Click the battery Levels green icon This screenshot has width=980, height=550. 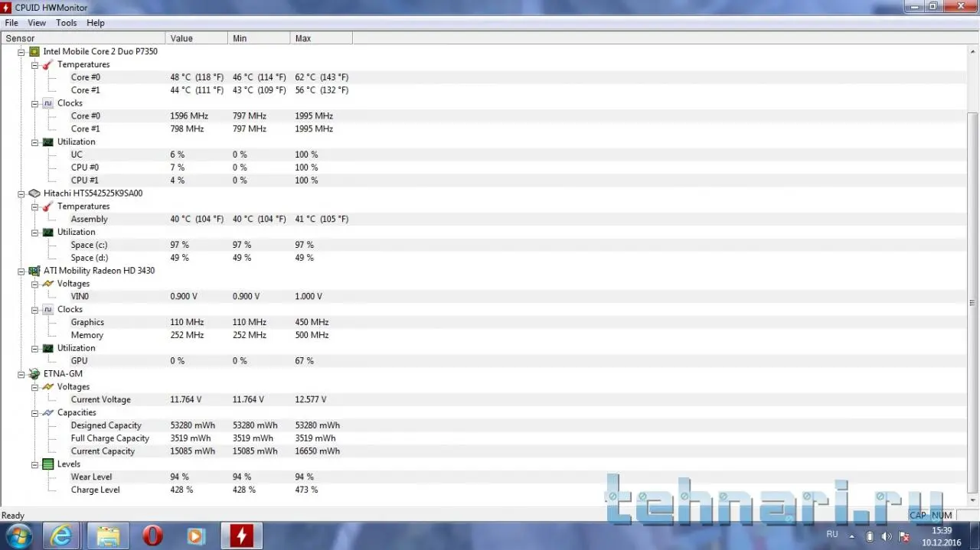point(48,464)
